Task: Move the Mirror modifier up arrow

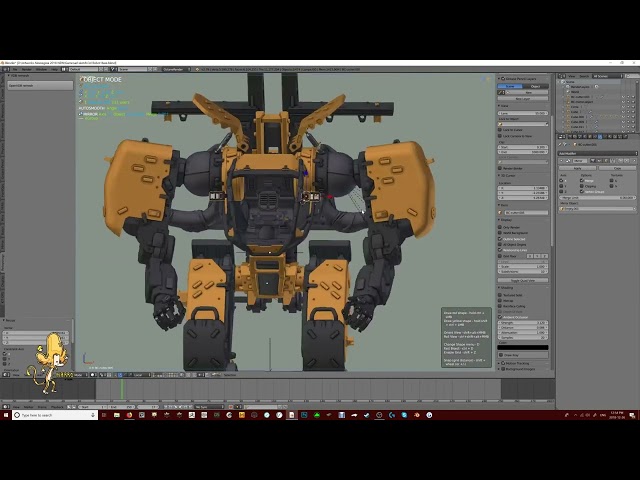Action: click(620, 161)
